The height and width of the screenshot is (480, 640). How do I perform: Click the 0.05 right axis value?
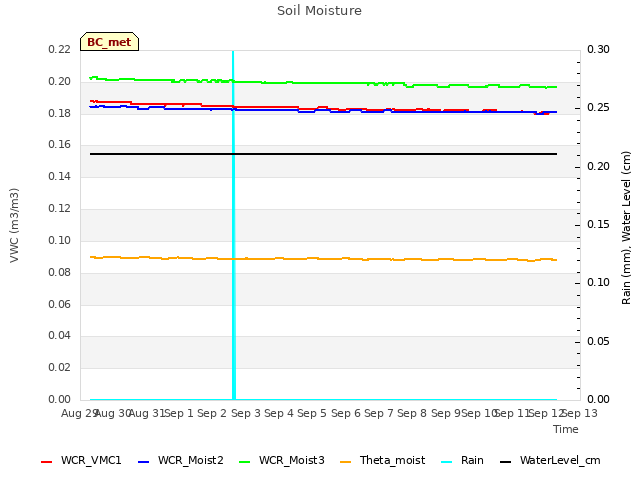(x=598, y=341)
